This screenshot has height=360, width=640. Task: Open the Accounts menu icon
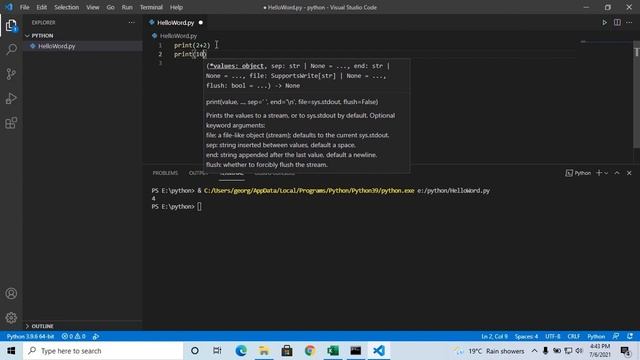11,293
